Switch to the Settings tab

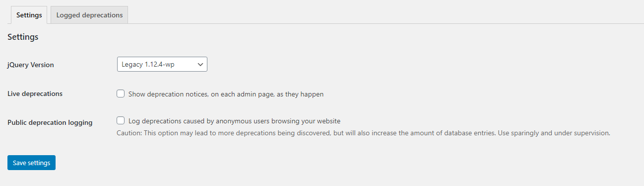pyautogui.click(x=29, y=15)
